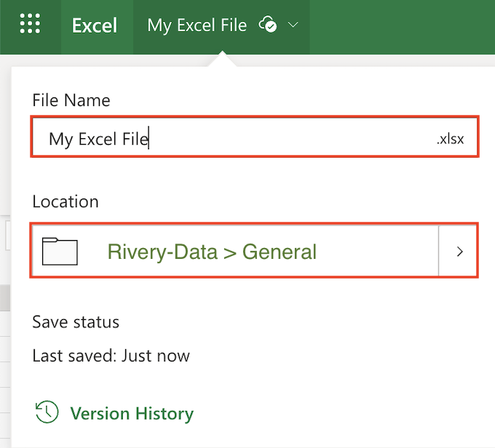Open Version History link
This screenshot has width=495, height=448.
[132, 413]
